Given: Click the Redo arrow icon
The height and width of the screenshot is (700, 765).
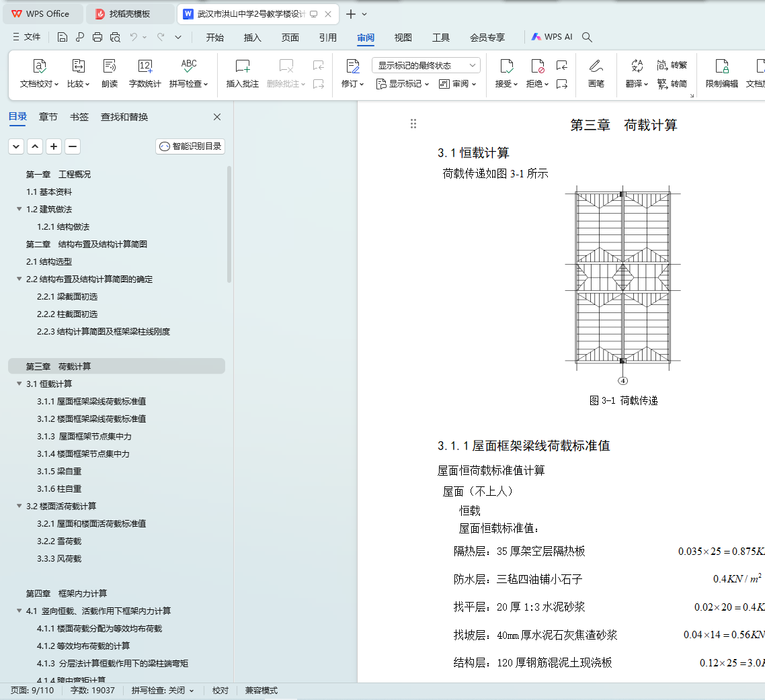Looking at the screenshot, I should (161, 37).
